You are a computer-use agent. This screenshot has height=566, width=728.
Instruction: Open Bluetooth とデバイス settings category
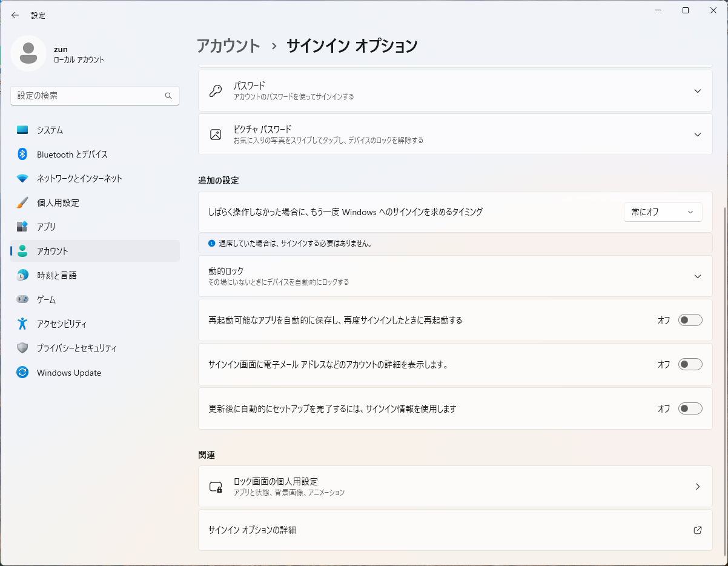point(95,154)
